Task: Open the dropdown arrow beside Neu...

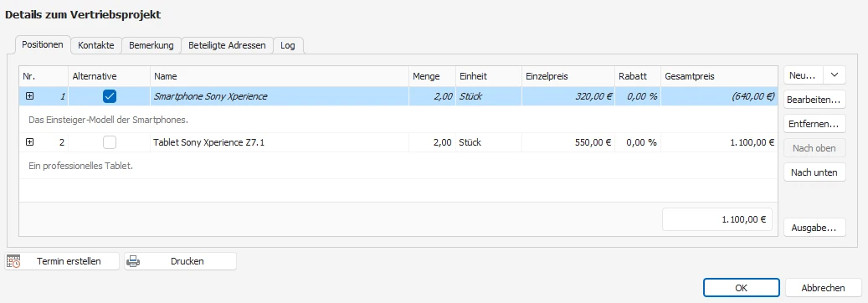Action: click(x=835, y=75)
